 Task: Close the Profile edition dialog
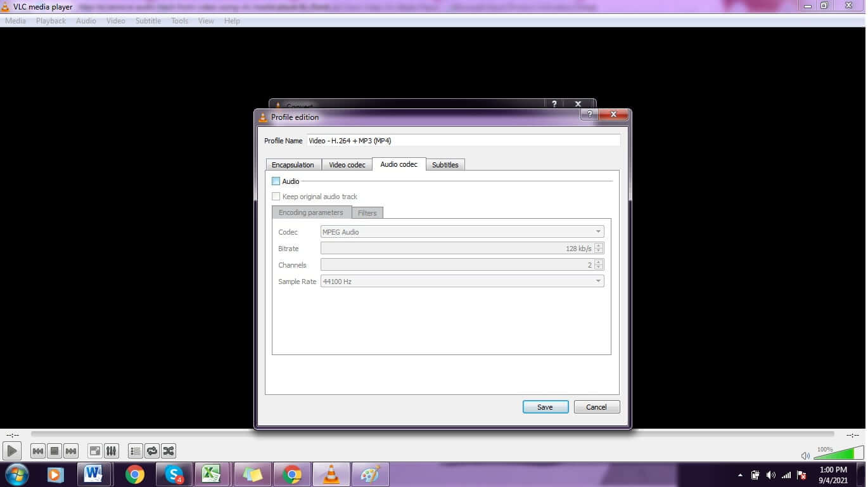[x=613, y=114]
